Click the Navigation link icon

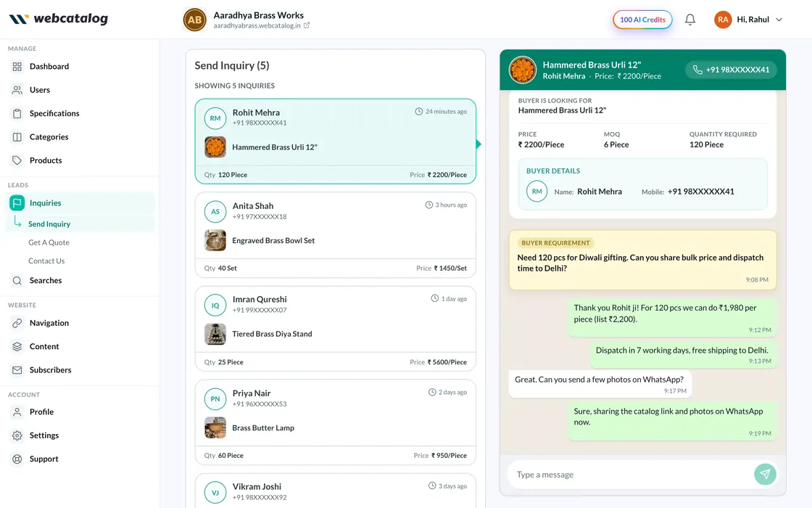tap(17, 323)
